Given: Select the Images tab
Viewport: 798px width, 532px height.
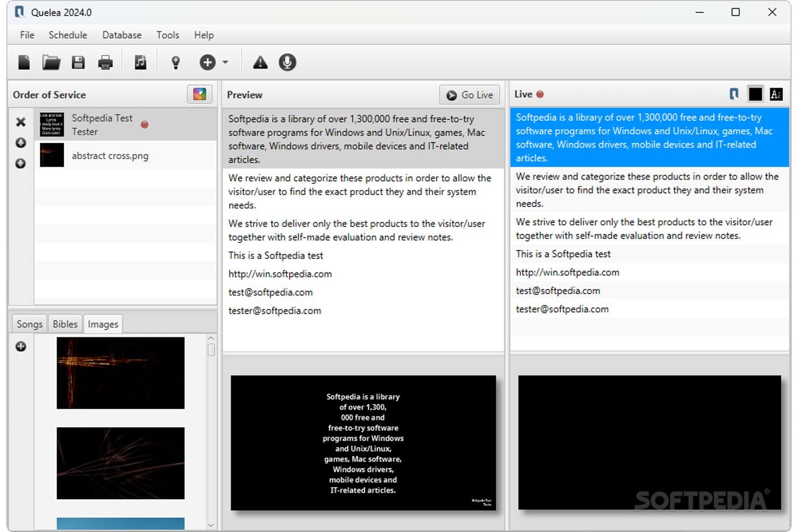Looking at the screenshot, I should (x=103, y=324).
